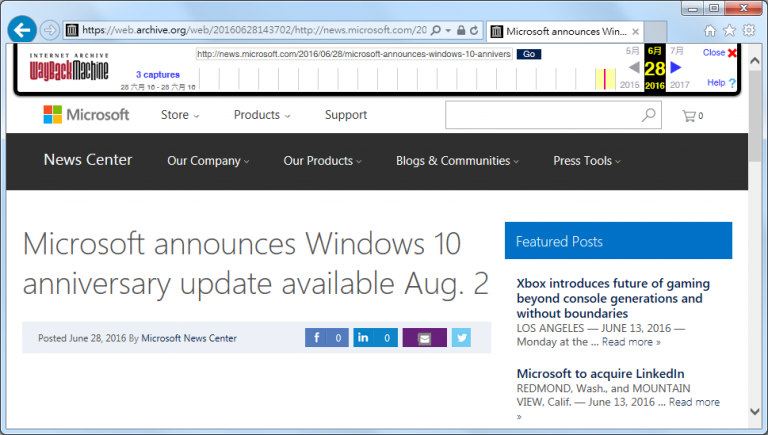Refresh the page with reload icon

(x=474, y=30)
